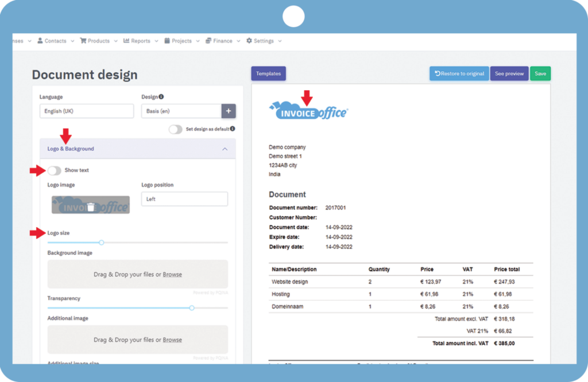Enable the Show text toggle
This screenshot has width=588, height=382.
(55, 170)
